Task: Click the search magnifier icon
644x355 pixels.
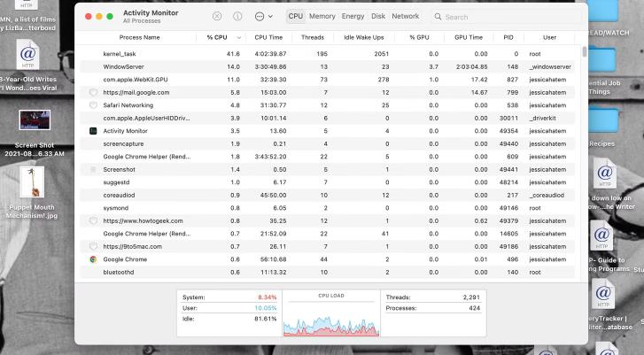Action: pyautogui.click(x=438, y=17)
